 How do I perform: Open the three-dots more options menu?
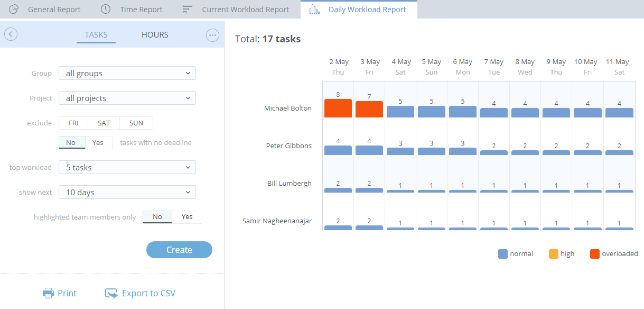coord(212,35)
